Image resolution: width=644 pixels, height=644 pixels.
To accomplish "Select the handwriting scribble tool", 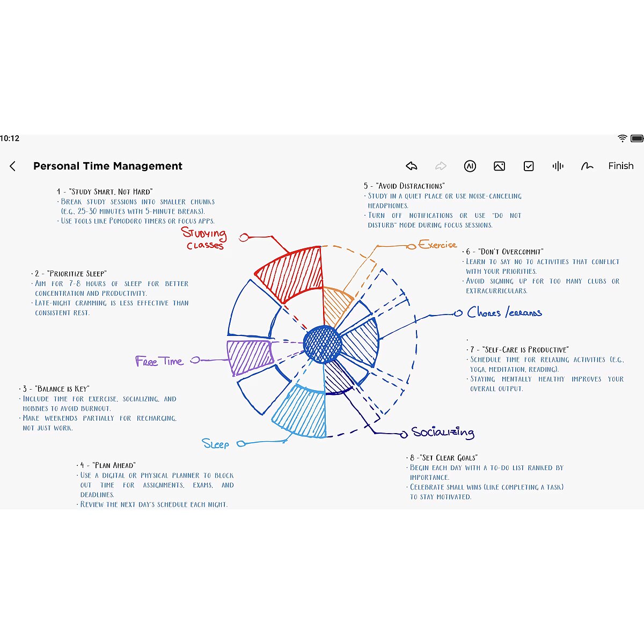I will pos(587,166).
